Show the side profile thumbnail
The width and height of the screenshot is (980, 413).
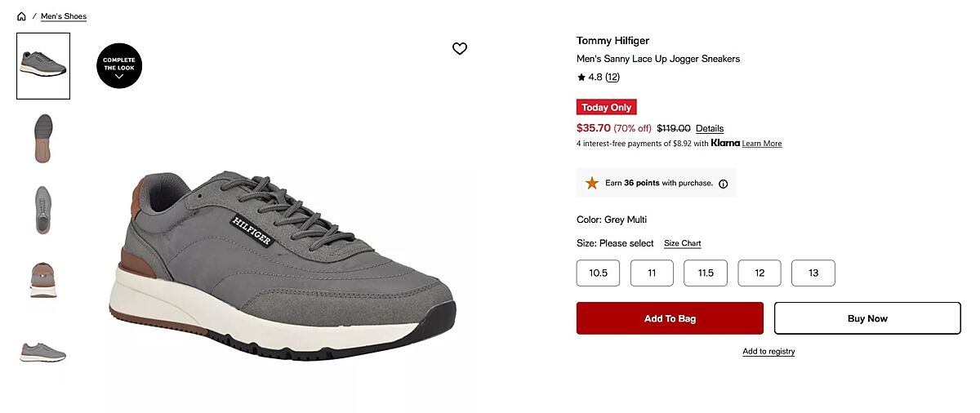coord(43,352)
